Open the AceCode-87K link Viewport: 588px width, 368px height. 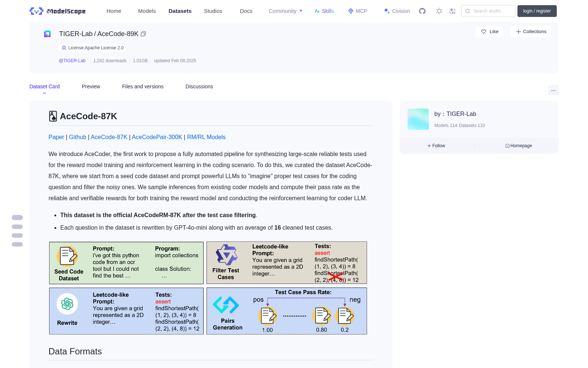109,137
